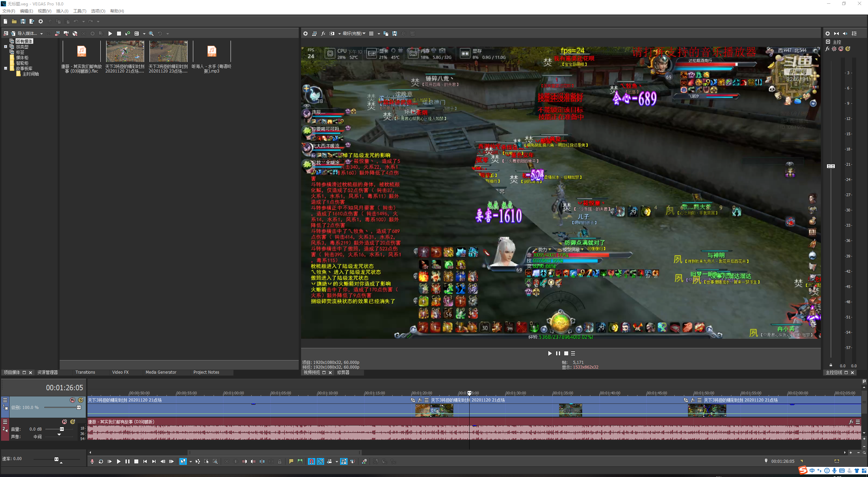Switch to the Media Generator tab
The height and width of the screenshot is (477, 868).
[161, 372]
